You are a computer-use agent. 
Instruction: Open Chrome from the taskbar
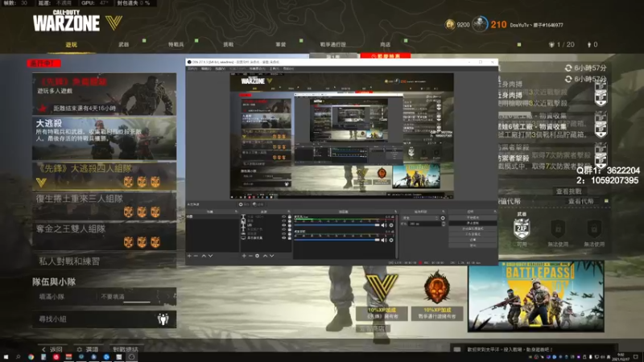(x=31, y=357)
